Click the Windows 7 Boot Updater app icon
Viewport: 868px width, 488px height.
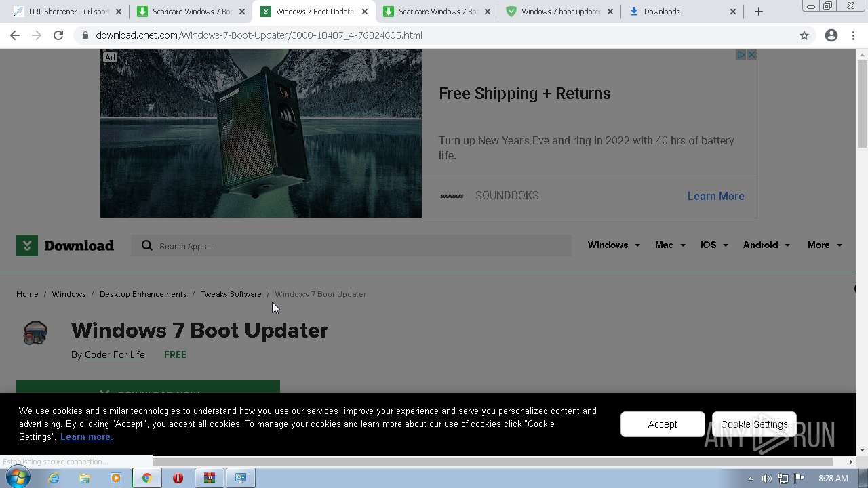point(35,333)
